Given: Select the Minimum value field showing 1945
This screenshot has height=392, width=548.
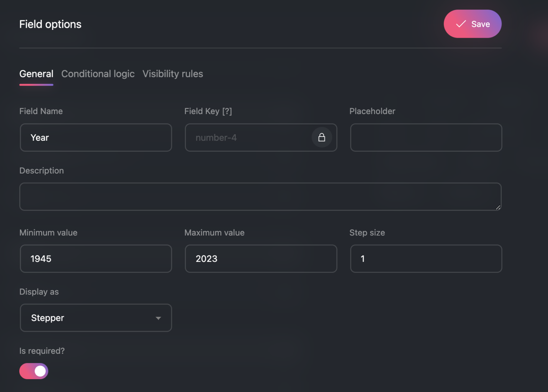Looking at the screenshot, I should click(x=96, y=259).
